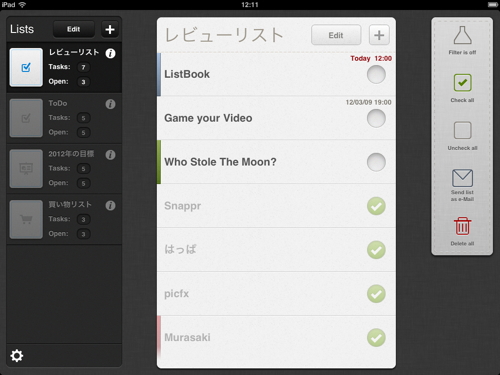Uncheck the Murasaki task
Image resolution: width=500 pixels, height=375 pixels.
pos(376,338)
